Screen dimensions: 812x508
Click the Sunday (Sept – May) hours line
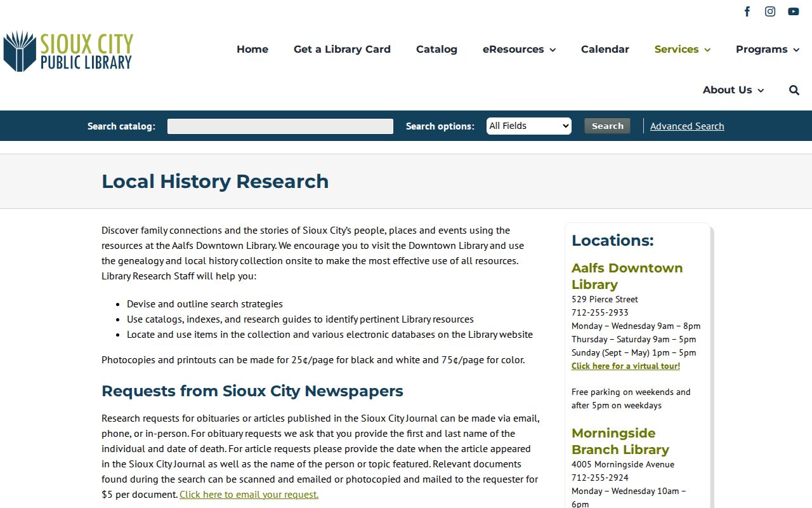click(634, 352)
